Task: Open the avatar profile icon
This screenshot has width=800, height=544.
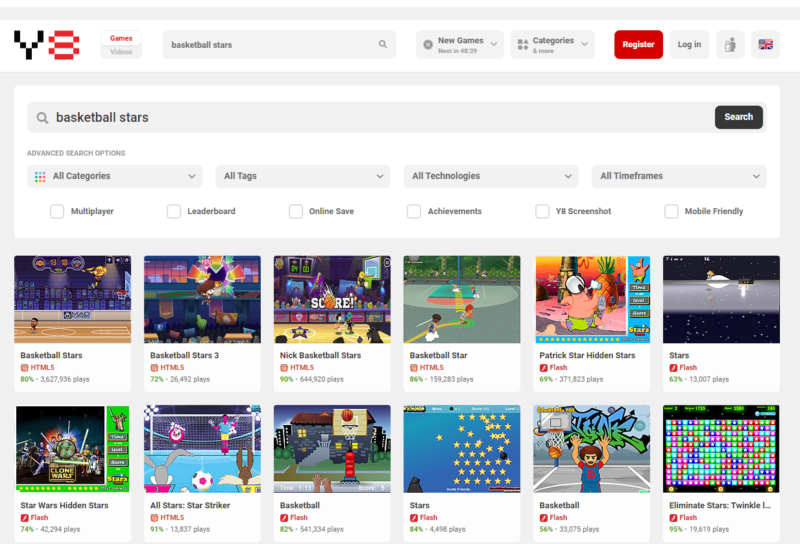Action: tap(730, 45)
